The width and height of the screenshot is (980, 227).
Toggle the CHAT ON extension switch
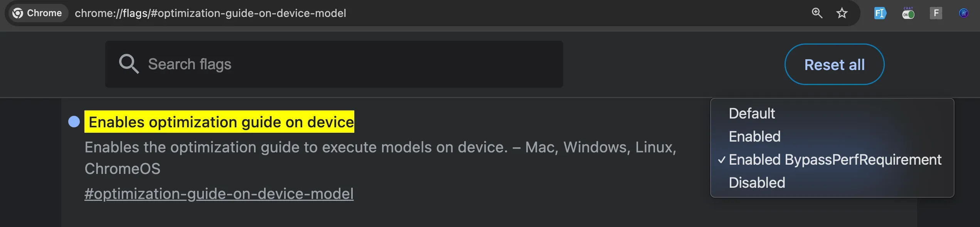(908, 14)
